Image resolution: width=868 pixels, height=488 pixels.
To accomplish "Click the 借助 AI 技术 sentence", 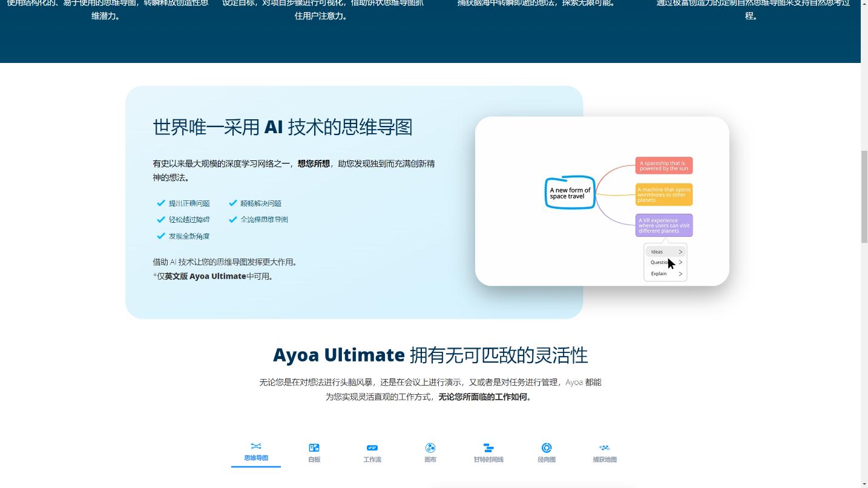I will 225,262.
